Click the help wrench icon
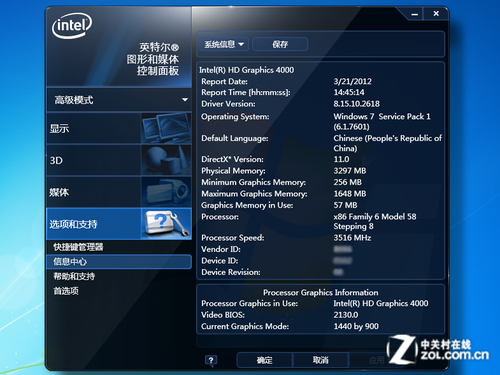The width and height of the screenshot is (500, 375). pos(166,224)
